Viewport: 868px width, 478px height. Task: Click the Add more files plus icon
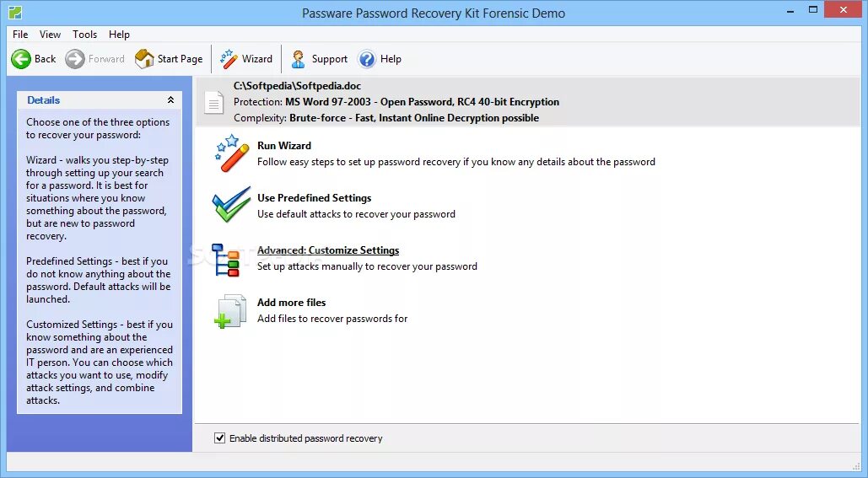click(x=230, y=311)
